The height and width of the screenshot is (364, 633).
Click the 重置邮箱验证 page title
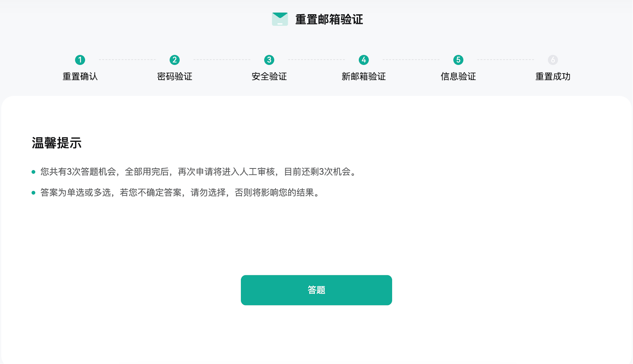(329, 19)
